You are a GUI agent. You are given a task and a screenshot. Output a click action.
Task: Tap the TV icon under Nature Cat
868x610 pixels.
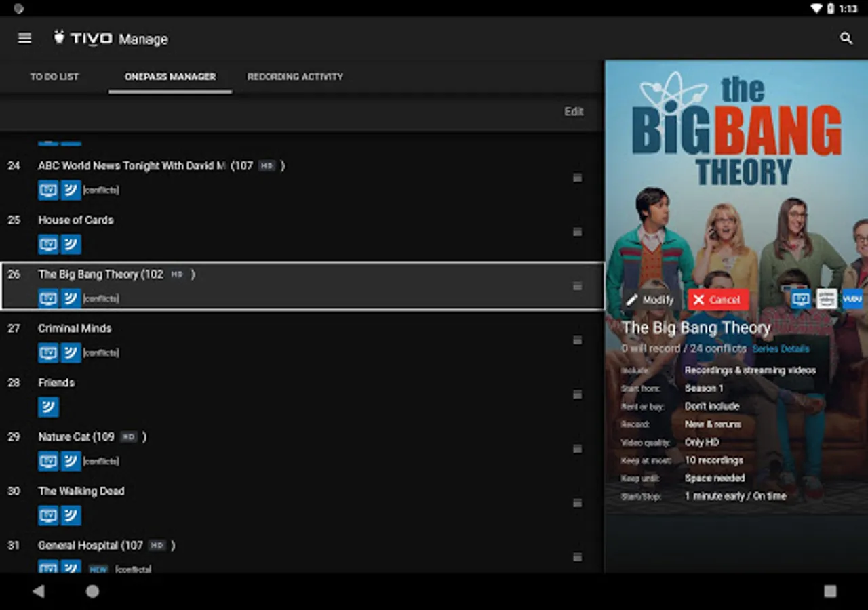coord(48,461)
